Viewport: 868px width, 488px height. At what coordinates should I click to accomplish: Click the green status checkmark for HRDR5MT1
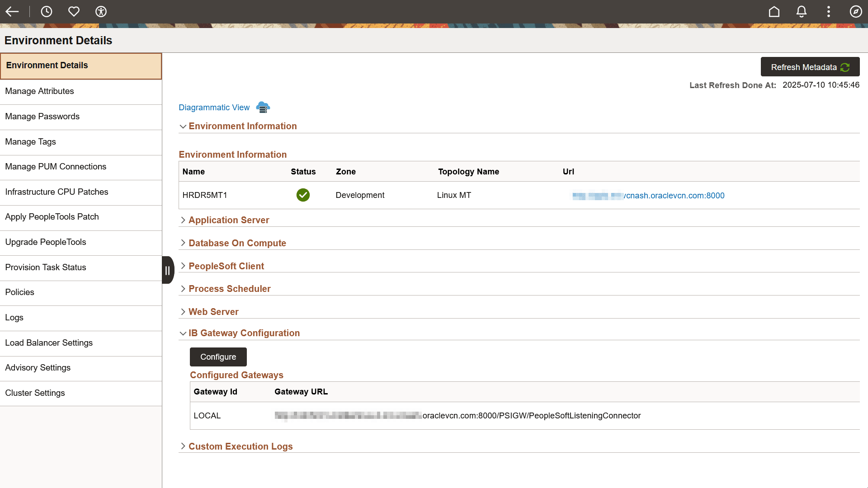pyautogui.click(x=303, y=195)
